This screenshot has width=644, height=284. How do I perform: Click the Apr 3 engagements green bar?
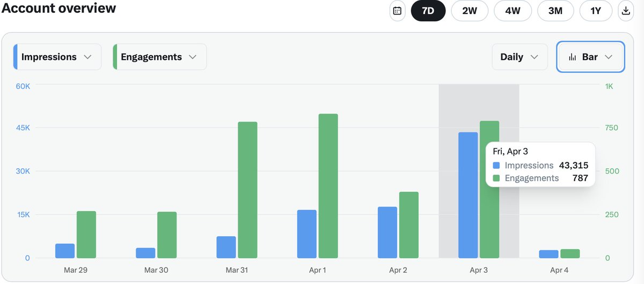(x=489, y=190)
